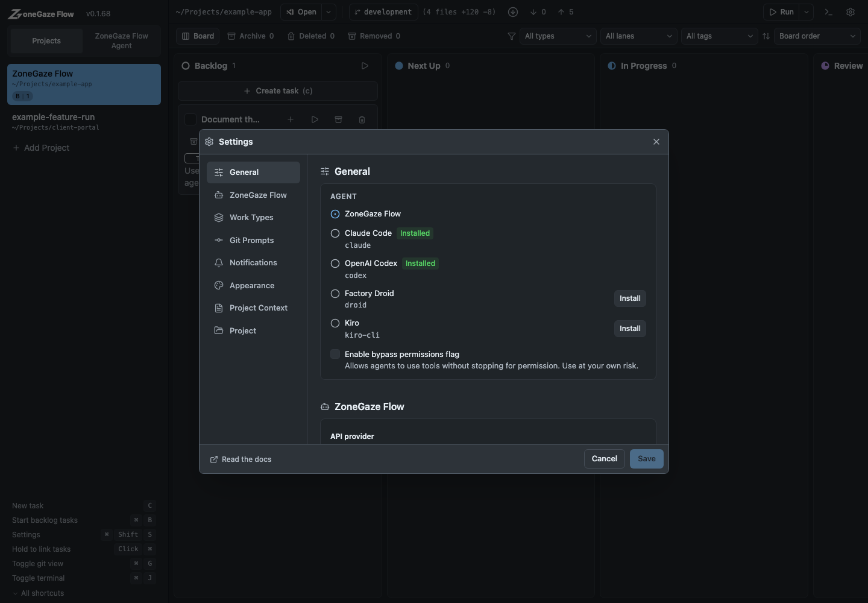Open ZoneGaze Flow settings section
This screenshot has height=603, width=868.
(x=253, y=195)
